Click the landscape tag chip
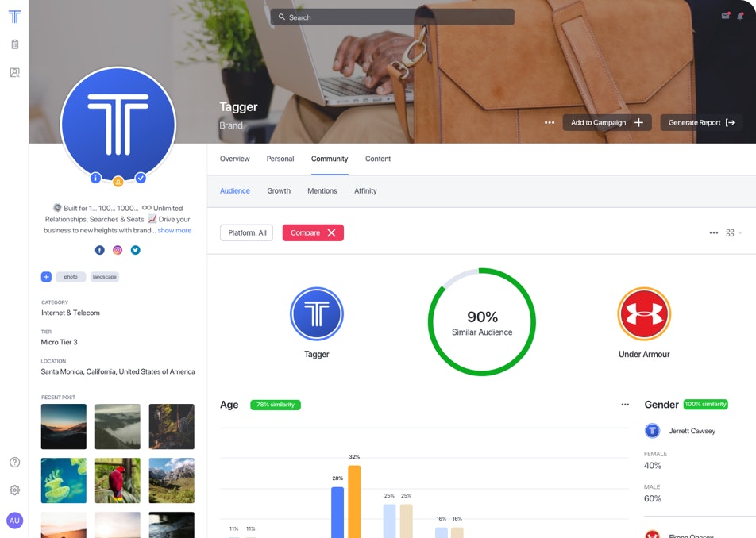756x538 pixels. click(105, 277)
